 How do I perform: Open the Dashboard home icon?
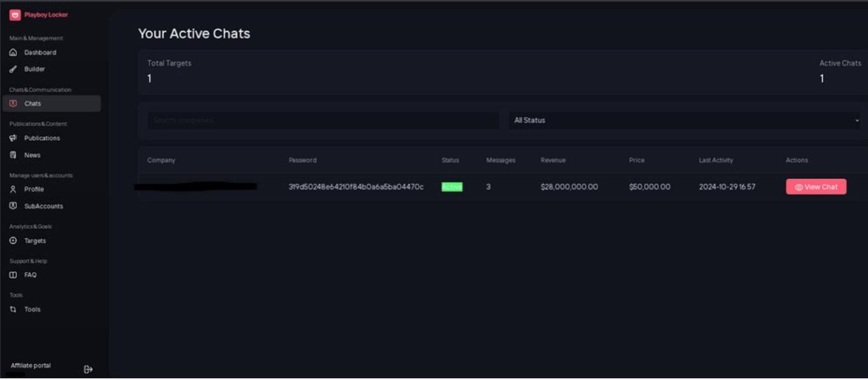tap(13, 53)
